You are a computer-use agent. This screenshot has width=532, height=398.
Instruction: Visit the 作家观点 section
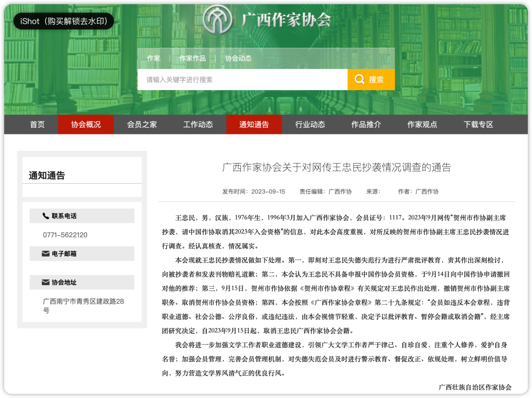(x=422, y=125)
